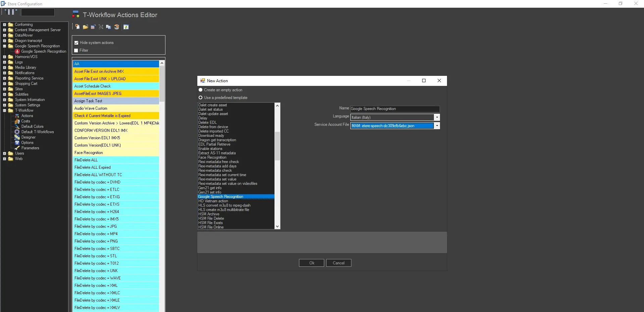The image size is (644, 312).
Task: Open Service Account File dropdown
Action: pos(437,126)
